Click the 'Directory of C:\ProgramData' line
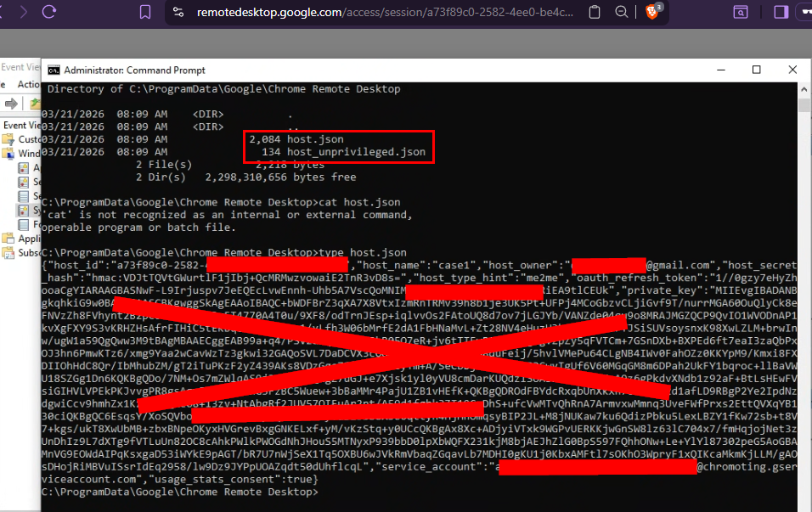 click(223, 89)
